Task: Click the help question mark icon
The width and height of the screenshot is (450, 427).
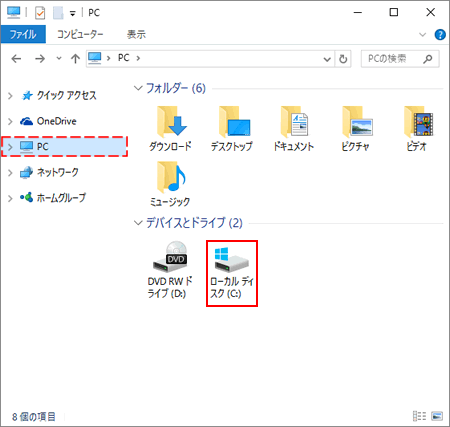Action: pos(440,34)
